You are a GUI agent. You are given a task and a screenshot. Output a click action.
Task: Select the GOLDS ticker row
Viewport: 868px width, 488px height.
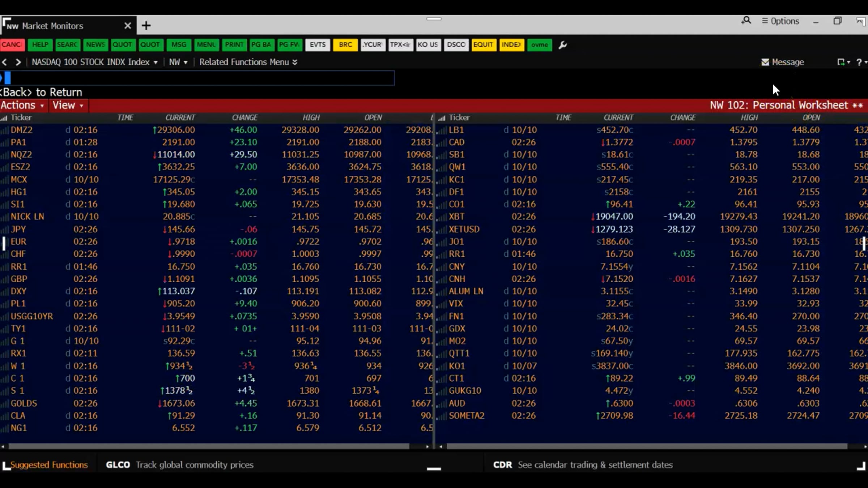pyautogui.click(x=216, y=403)
